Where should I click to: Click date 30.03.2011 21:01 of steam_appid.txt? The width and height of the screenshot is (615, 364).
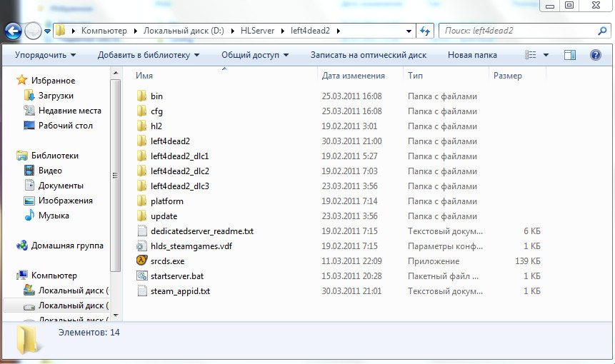351,291
